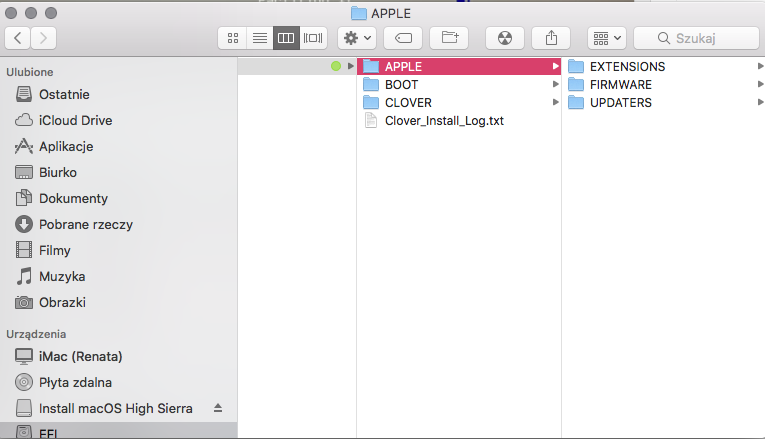
Task: Open iCloud Drive in the sidebar
Action: [119, 120]
